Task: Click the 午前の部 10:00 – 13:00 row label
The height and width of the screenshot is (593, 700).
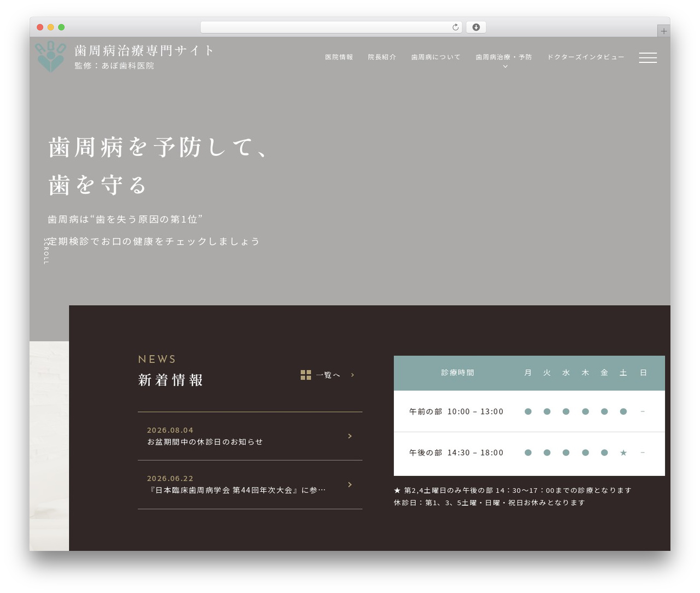Action: coord(456,411)
